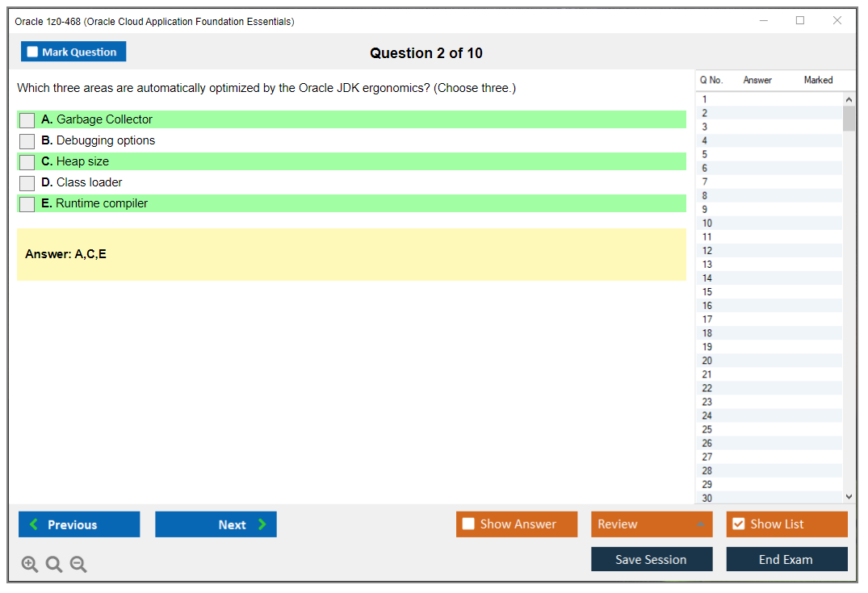The height and width of the screenshot is (593, 868).
Task: Click the Previous button
Action: pyautogui.click(x=78, y=524)
